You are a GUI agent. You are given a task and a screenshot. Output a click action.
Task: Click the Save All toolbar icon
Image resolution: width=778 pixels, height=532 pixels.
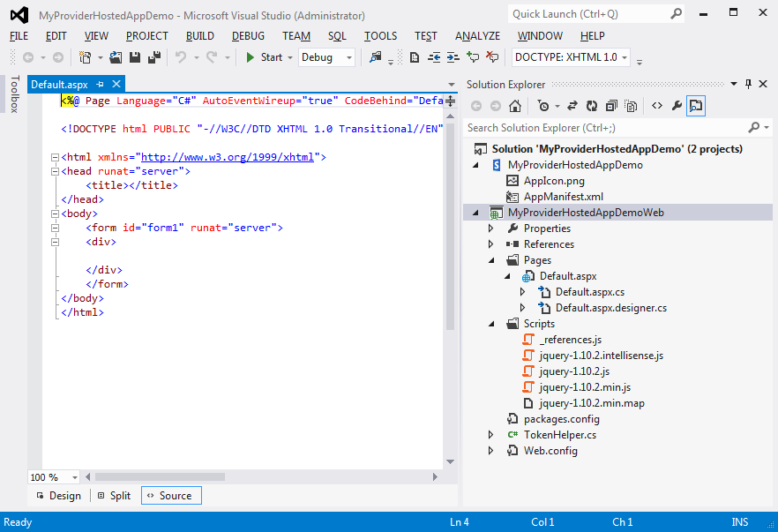(154, 57)
